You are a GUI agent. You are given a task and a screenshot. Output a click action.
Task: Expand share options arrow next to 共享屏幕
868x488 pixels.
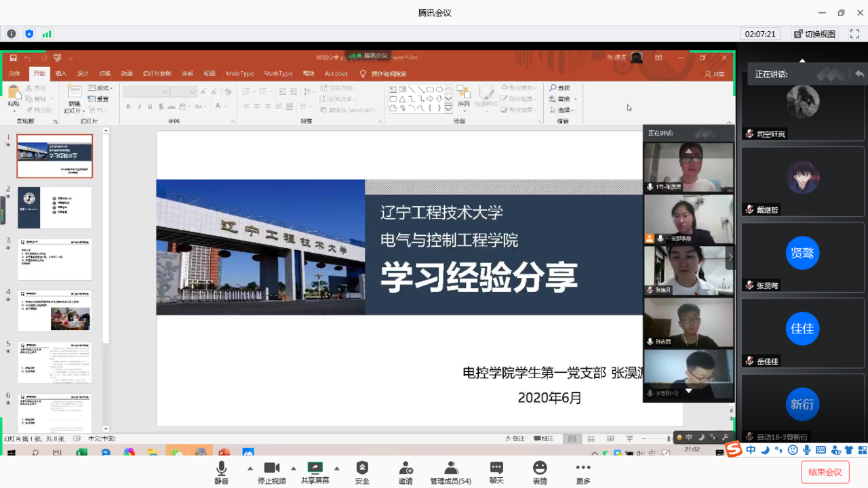click(x=336, y=468)
